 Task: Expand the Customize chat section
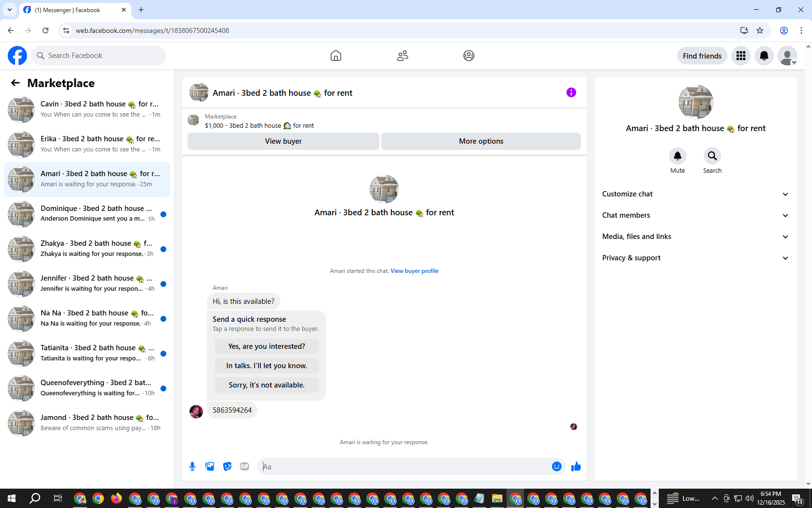click(696, 194)
